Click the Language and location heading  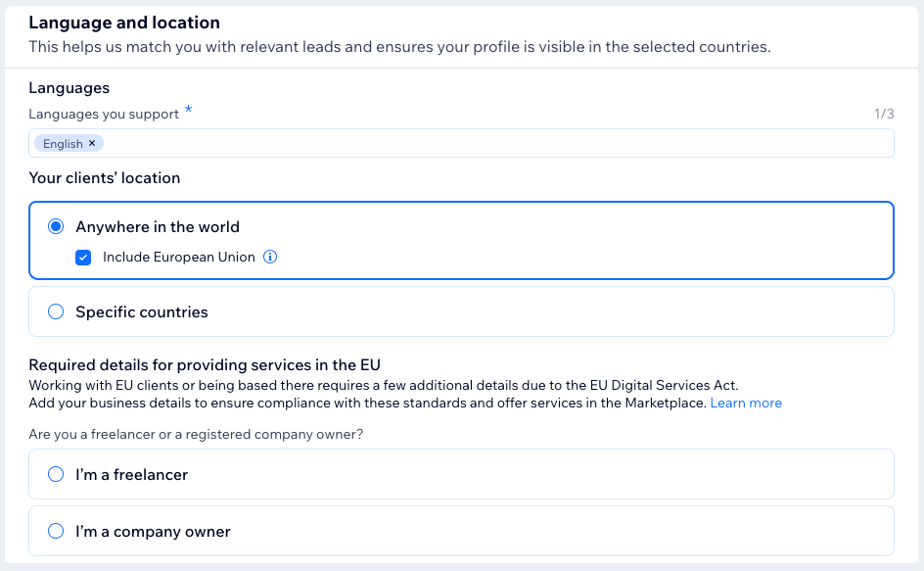click(x=124, y=23)
